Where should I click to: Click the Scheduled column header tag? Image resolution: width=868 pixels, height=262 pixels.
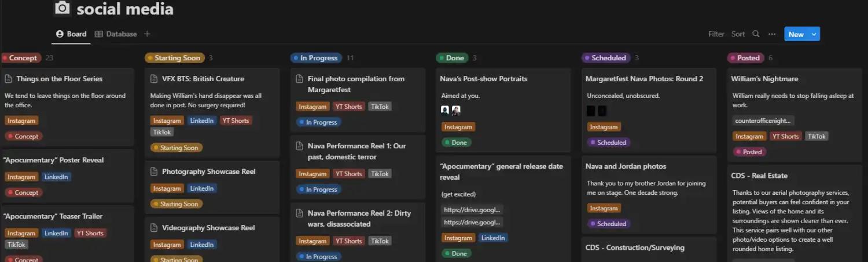click(x=606, y=58)
